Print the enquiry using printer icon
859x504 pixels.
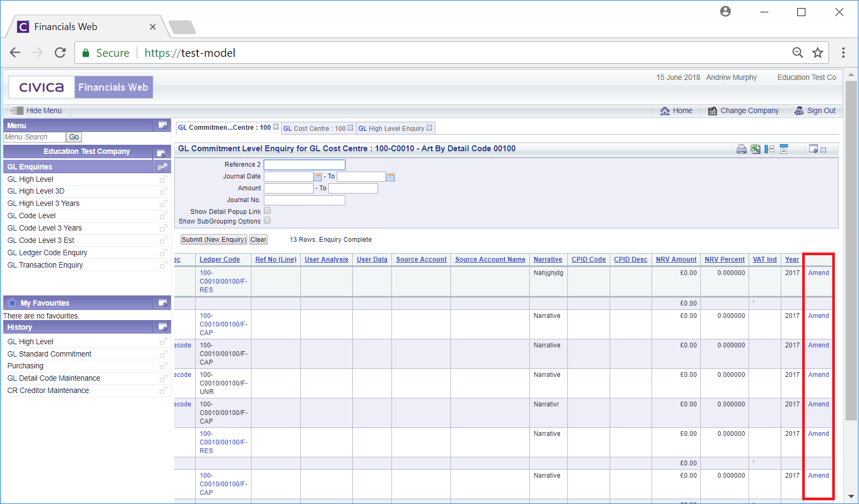pyautogui.click(x=741, y=150)
